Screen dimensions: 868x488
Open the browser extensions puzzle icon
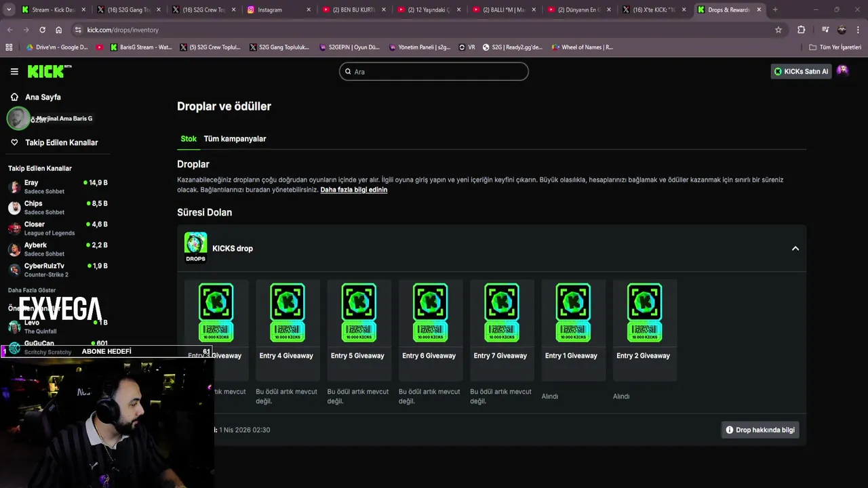[x=801, y=30]
